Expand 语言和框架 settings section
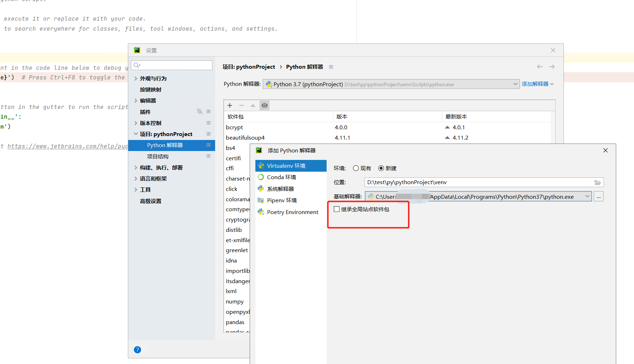 [136, 178]
